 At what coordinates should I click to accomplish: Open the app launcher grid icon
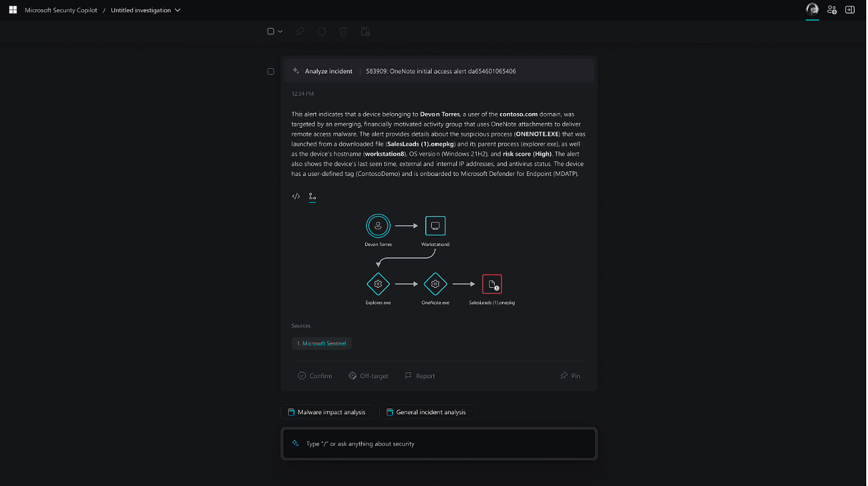point(13,10)
